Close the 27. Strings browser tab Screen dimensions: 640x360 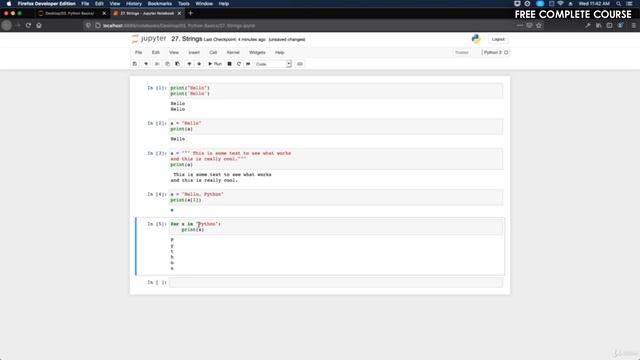[x=179, y=13]
